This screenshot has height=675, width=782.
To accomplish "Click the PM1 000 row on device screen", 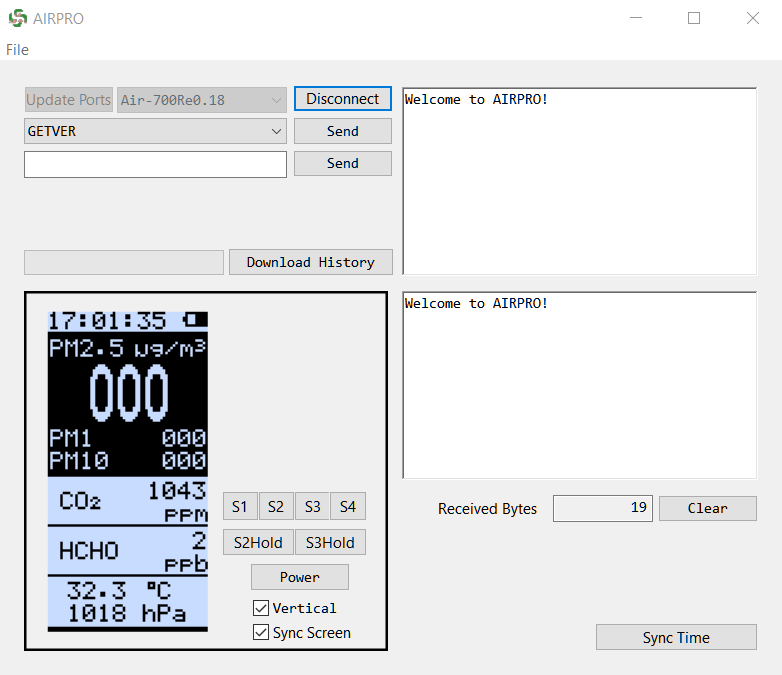I will coord(128,438).
